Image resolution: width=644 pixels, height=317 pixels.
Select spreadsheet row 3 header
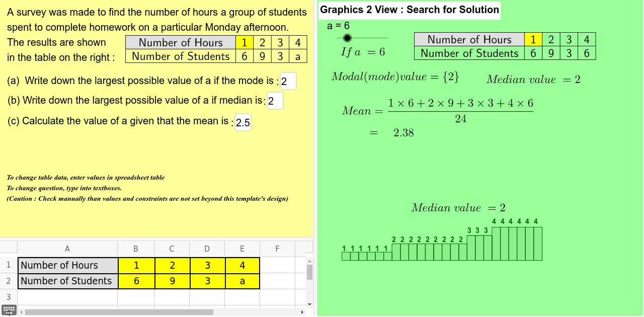(9, 297)
